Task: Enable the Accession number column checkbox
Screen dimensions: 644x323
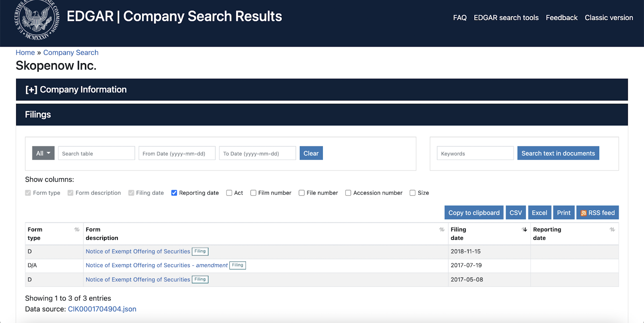Action: click(x=348, y=193)
